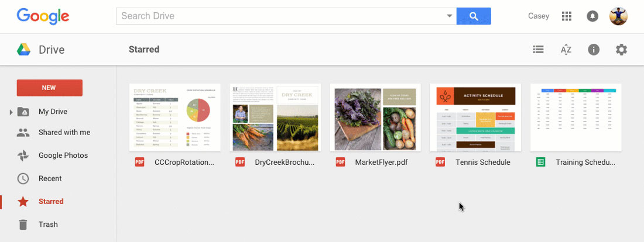
Task: Select file name DryCreekBrochu...
Action: point(285,163)
